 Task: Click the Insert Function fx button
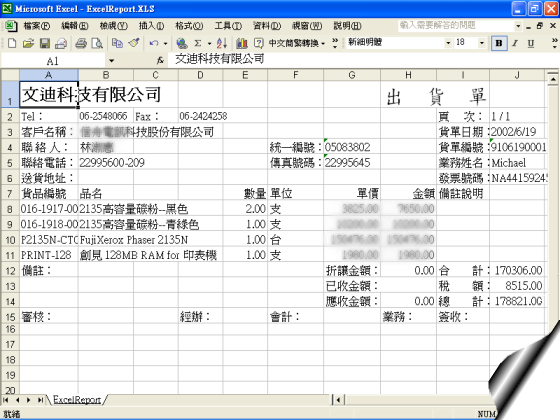(x=160, y=61)
